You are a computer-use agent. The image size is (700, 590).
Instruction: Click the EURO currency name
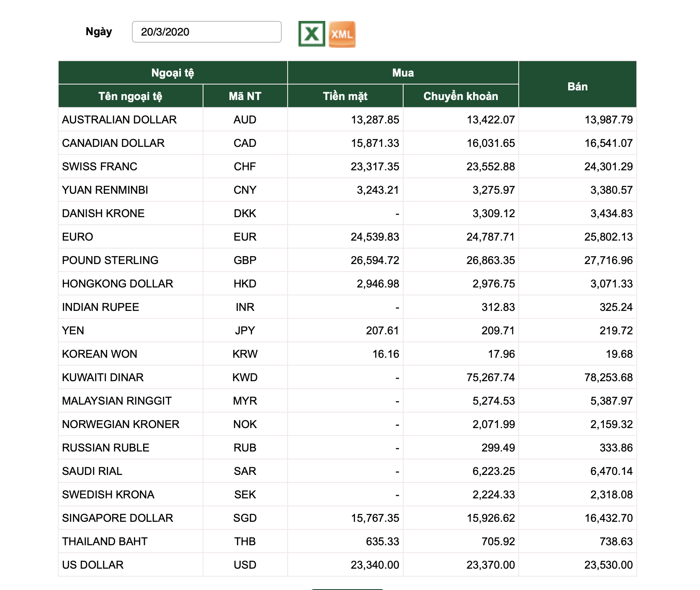pyautogui.click(x=77, y=237)
